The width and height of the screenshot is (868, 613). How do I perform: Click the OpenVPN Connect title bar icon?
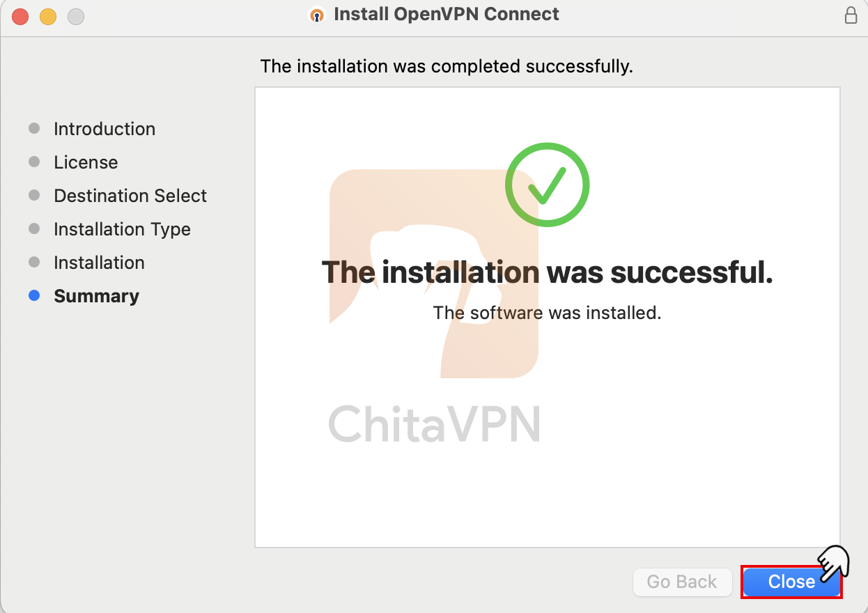318,15
